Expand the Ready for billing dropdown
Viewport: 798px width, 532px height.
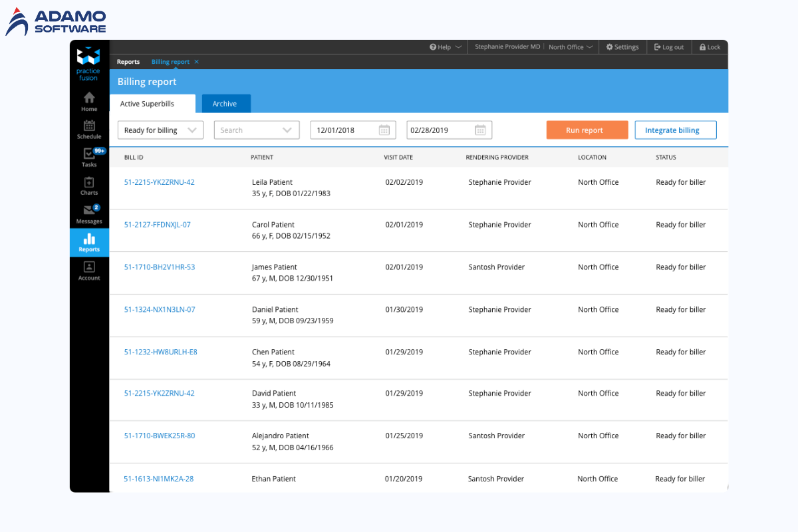click(x=161, y=130)
